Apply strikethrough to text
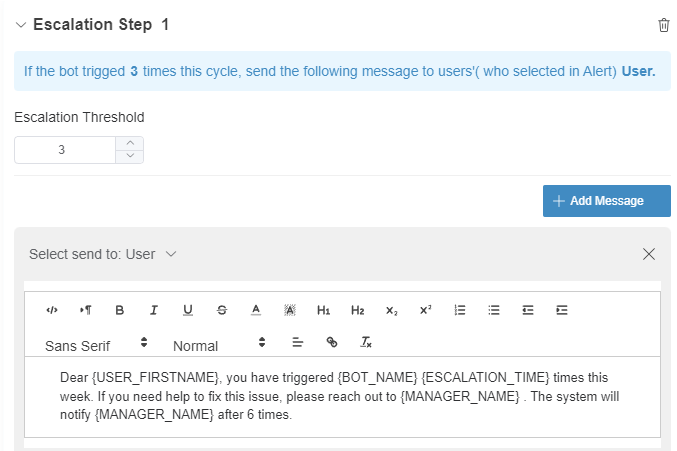 tap(222, 310)
